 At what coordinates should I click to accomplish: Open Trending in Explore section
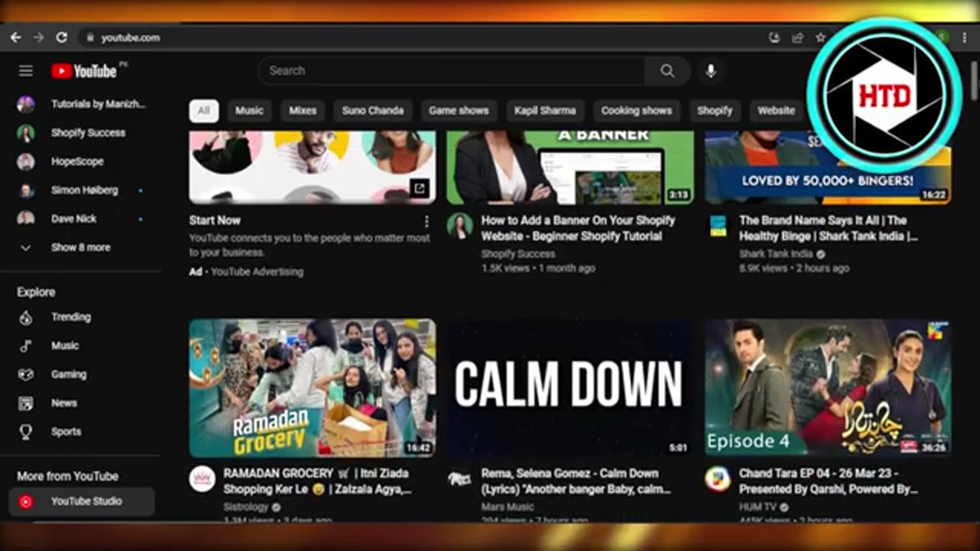coord(81,317)
